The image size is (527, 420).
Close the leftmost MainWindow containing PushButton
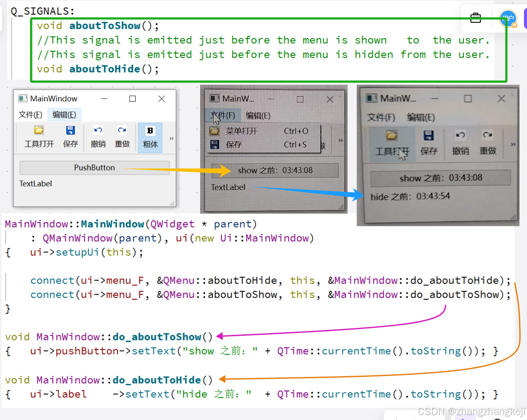[161, 99]
